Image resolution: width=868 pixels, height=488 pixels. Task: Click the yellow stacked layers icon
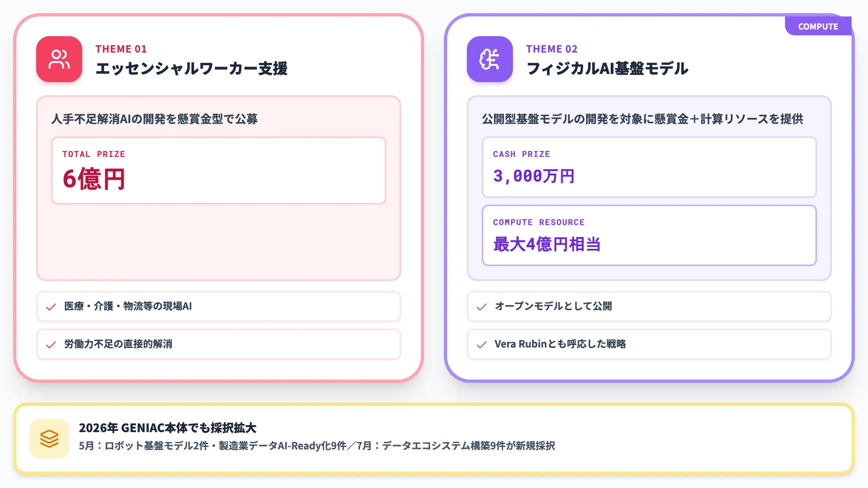pos(49,439)
